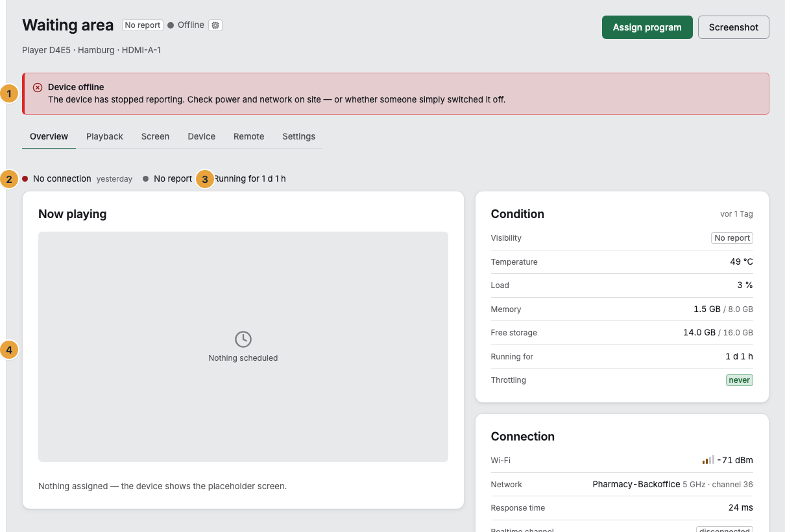The image size is (785, 532).
Task: Select the "Player D4E5 · Hamburg · HDMI-A-1" subtitle
Action: [x=91, y=50]
